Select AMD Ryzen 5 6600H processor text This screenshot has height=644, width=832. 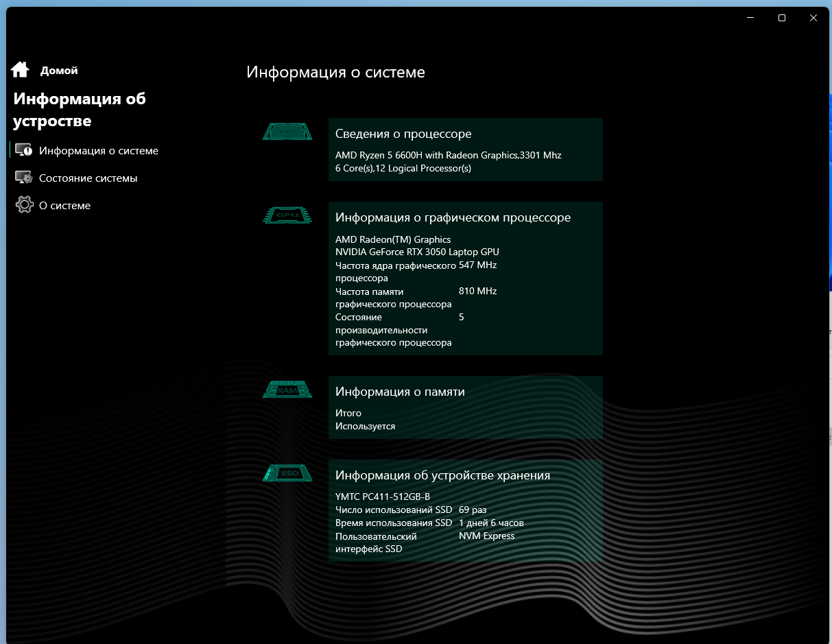[449, 155]
